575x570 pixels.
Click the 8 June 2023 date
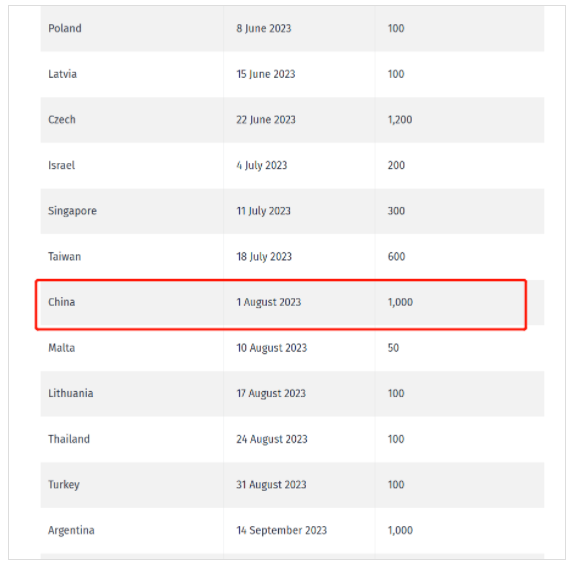tap(264, 28)
